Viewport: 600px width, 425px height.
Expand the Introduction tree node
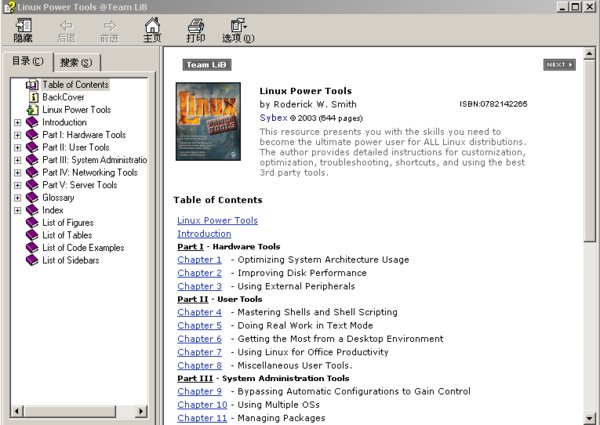click(x=17, y=122)
